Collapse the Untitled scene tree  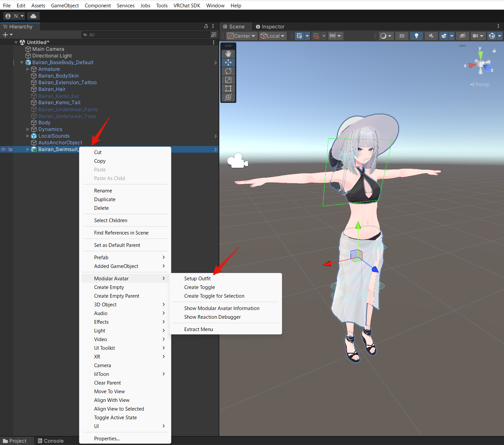16,42
